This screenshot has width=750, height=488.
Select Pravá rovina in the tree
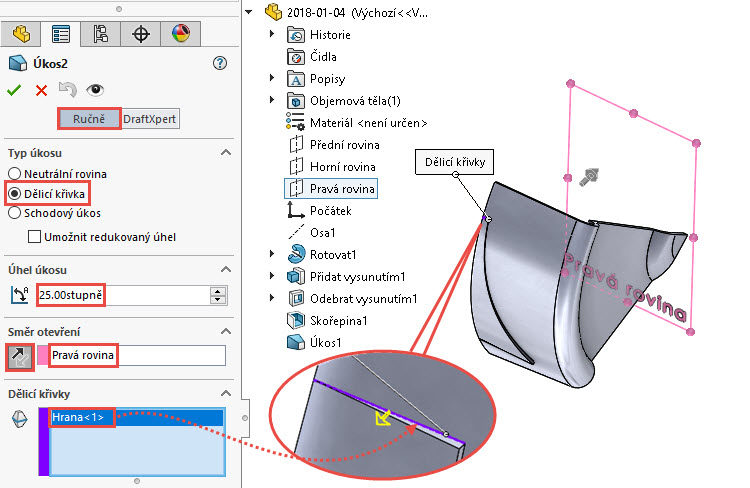pos(331,189)
